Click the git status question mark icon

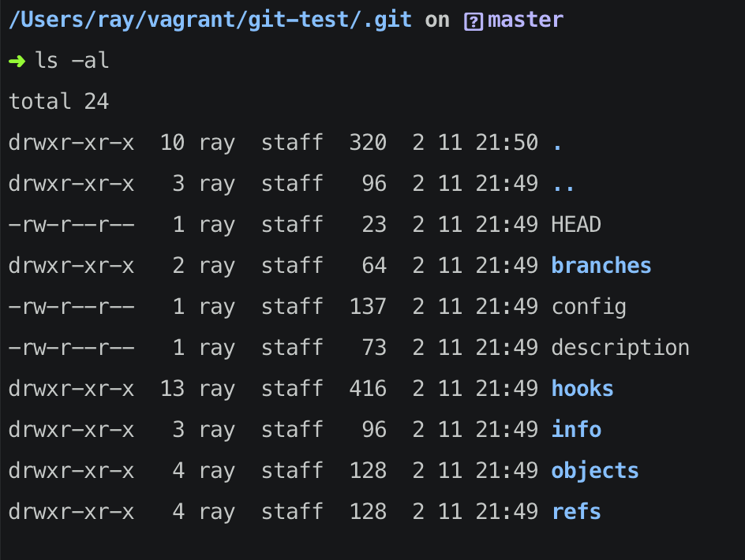pos(474,21)
